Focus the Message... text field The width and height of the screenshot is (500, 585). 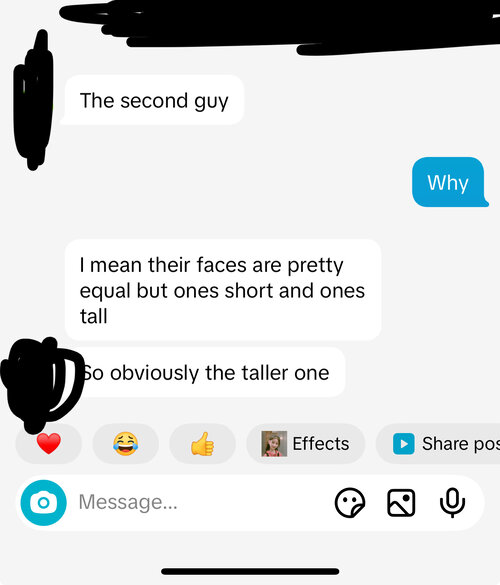[201, 502]
